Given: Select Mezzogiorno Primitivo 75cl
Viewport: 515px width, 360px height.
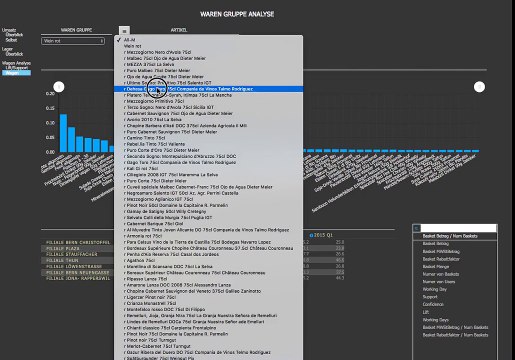Looking at the screenshot, I should (208, 101).
